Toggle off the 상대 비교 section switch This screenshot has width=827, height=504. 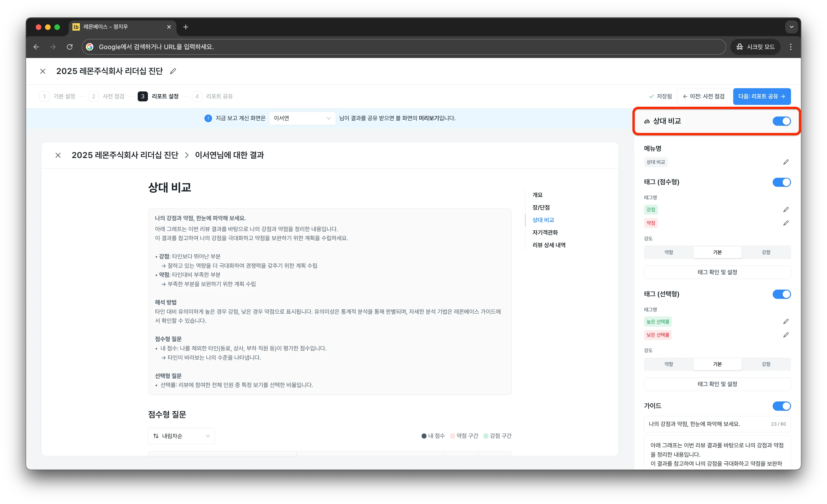(x=781, y=121)
